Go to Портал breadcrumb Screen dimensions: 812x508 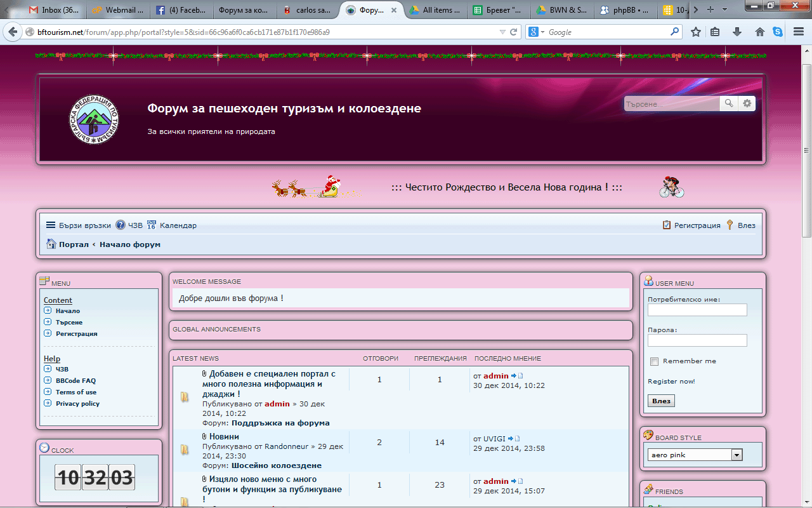74,244
